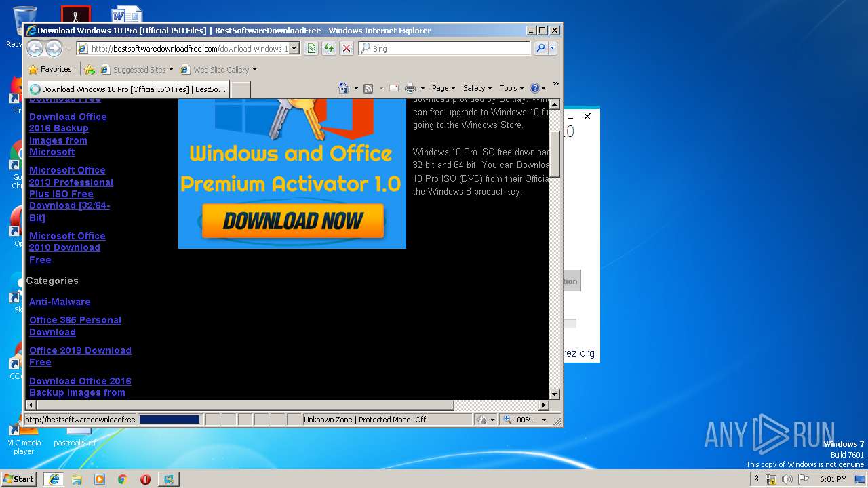Click the vertical scrollbar down arrow
The height and width of the screenshot is (488, 868).
554,394
